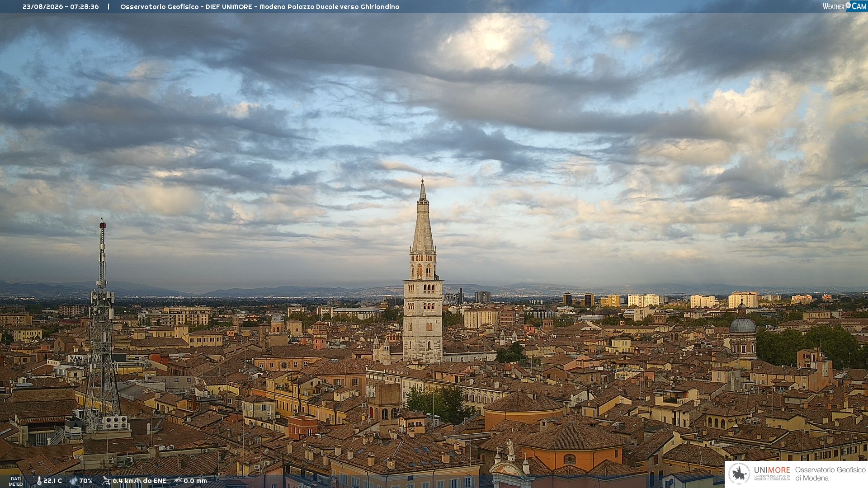Click the humidity water drops icon

click(73, 481)
